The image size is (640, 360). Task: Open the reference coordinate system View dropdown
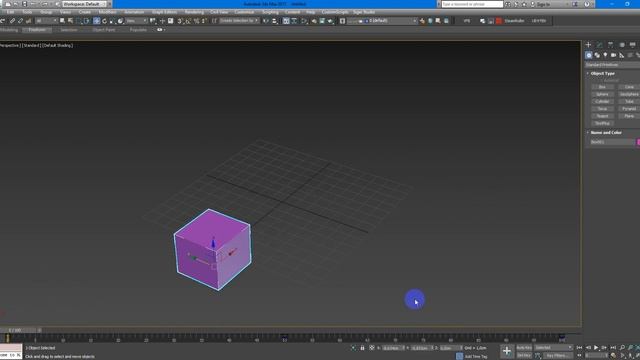[x=136, y=21]
